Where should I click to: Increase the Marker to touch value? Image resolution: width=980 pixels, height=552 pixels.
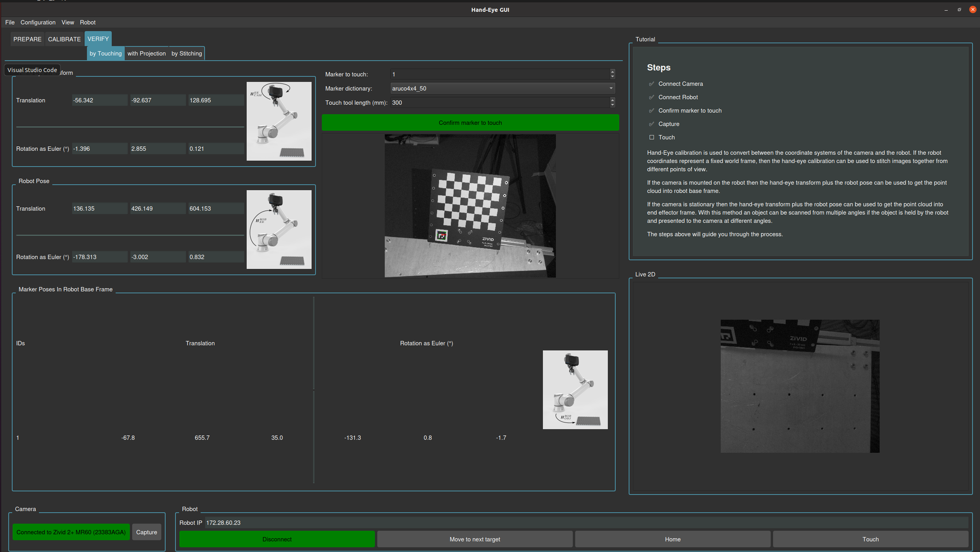click(x=612, y=72)
